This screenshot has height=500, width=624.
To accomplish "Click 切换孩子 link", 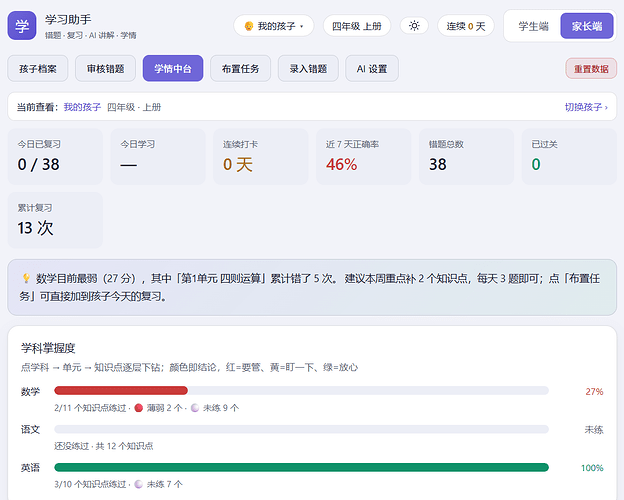I will (x=586, y=107).
